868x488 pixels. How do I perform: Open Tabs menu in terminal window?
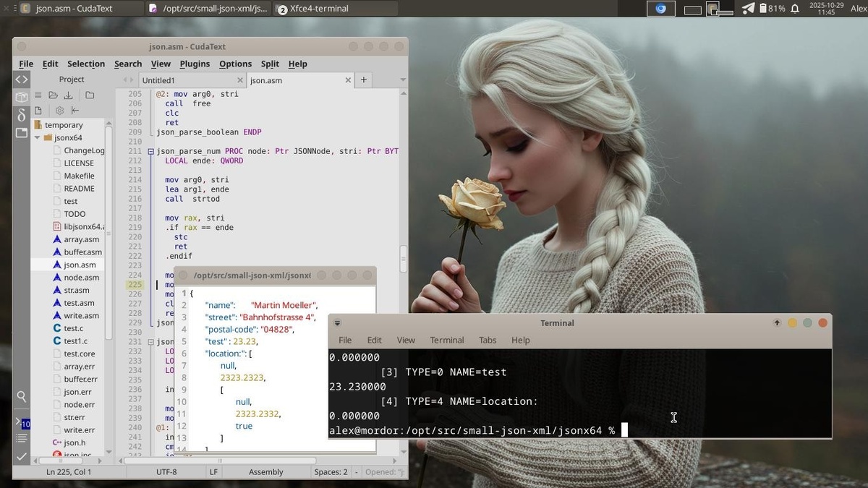pos(488,340)
